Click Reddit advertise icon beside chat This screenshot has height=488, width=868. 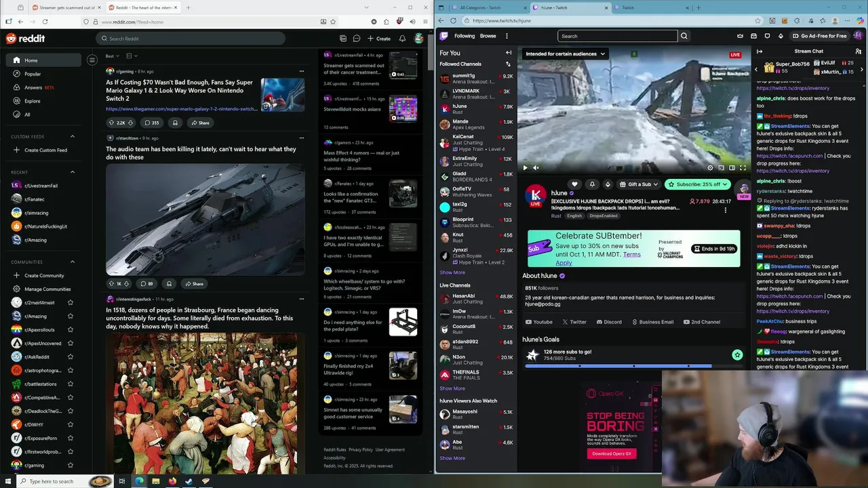pos(343,39)
